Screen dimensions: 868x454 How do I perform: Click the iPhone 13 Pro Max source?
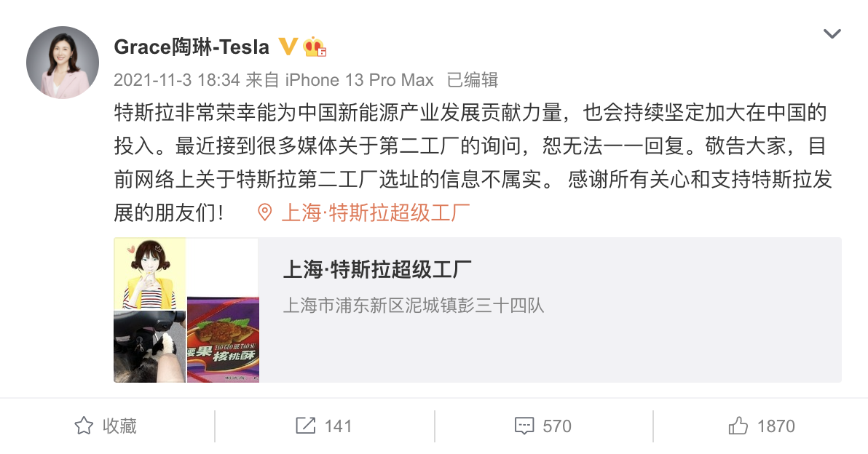click(359, 80)
